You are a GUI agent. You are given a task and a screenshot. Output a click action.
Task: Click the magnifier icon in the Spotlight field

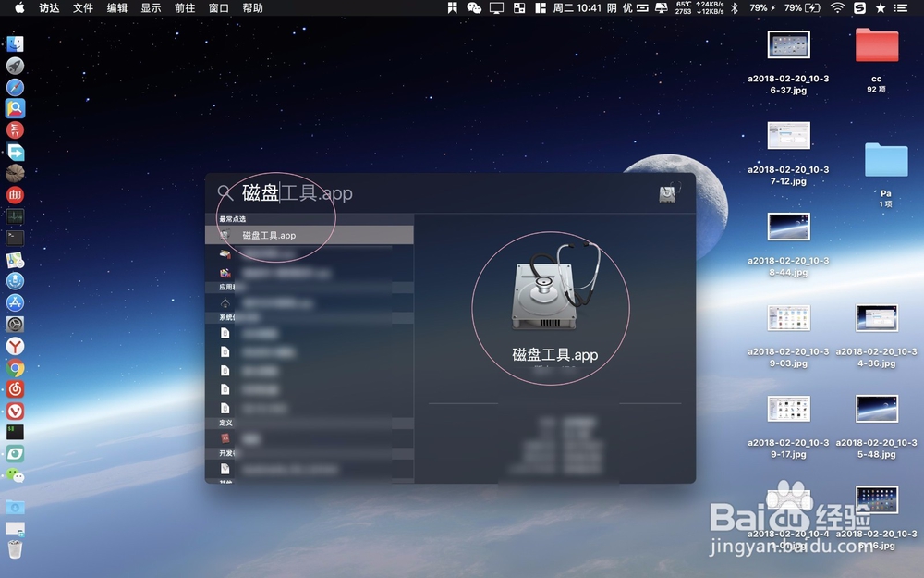point(225,192)
